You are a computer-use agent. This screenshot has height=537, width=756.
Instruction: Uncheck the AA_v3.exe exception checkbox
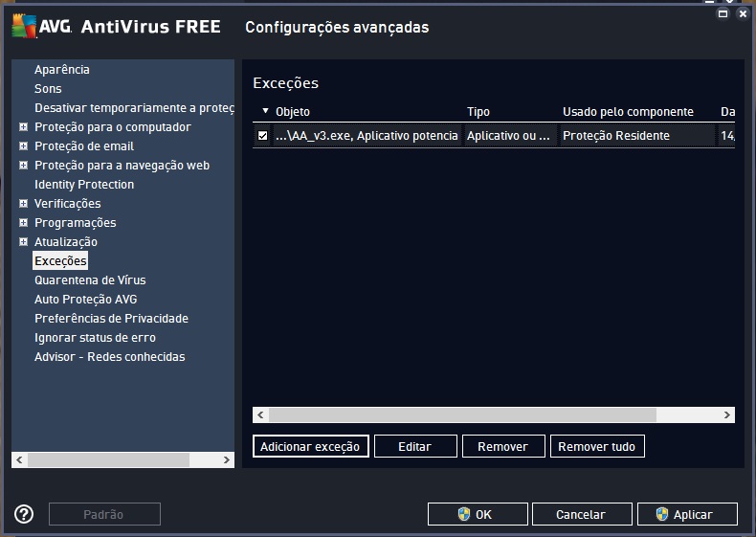pos(263,136)
